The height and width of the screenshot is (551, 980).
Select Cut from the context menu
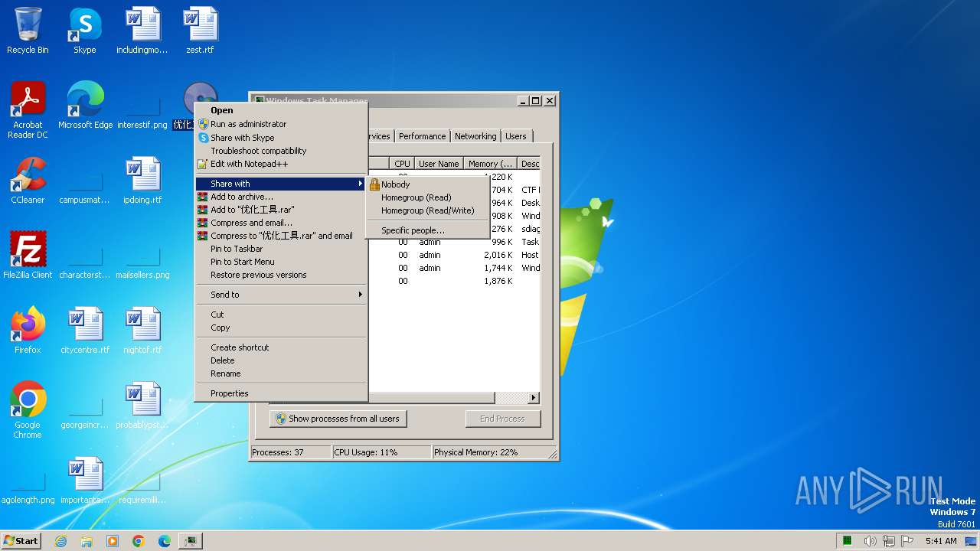(282, 315)
